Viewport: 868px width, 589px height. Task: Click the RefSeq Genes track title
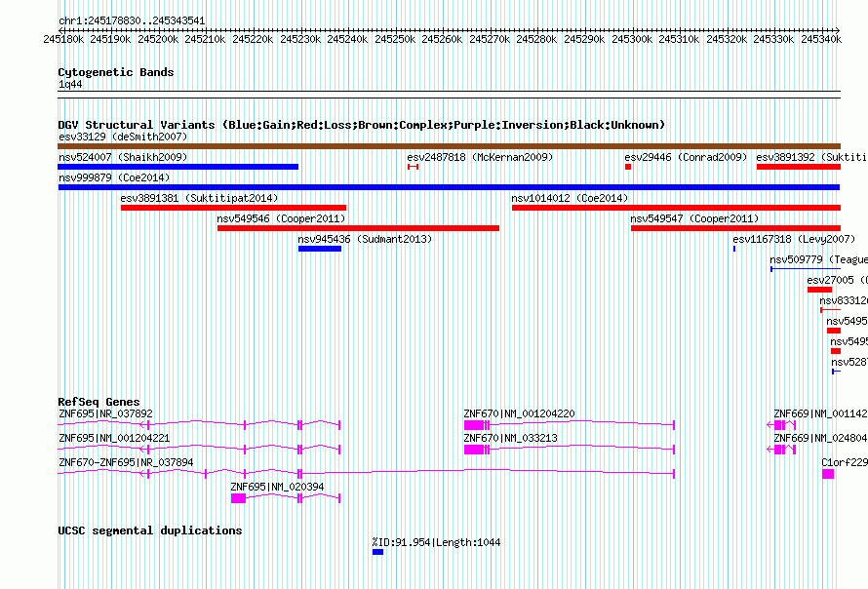click(99, 402)
